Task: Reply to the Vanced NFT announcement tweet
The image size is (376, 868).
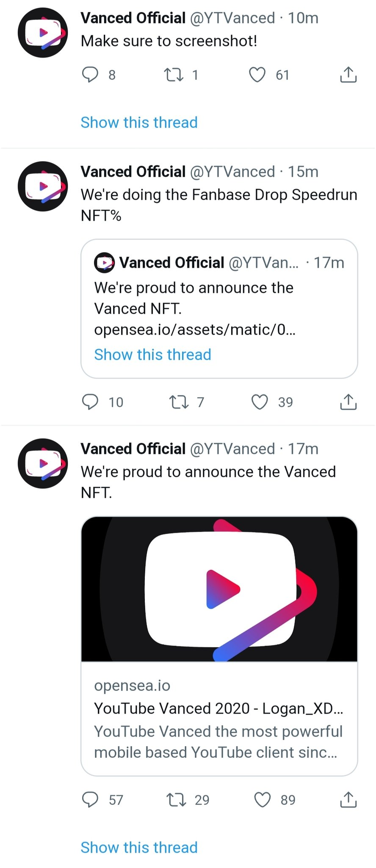Action: click(x=90, y=799)
